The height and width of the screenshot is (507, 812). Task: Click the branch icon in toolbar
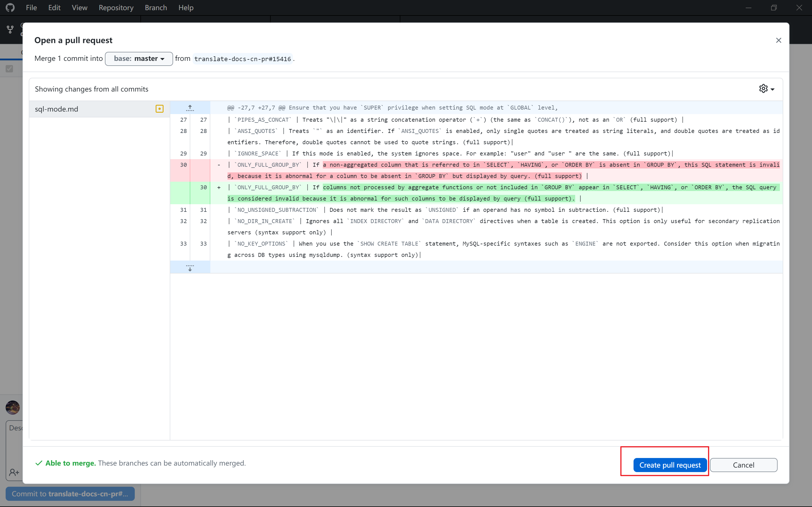pyautogui.click(x=10, y=30)
